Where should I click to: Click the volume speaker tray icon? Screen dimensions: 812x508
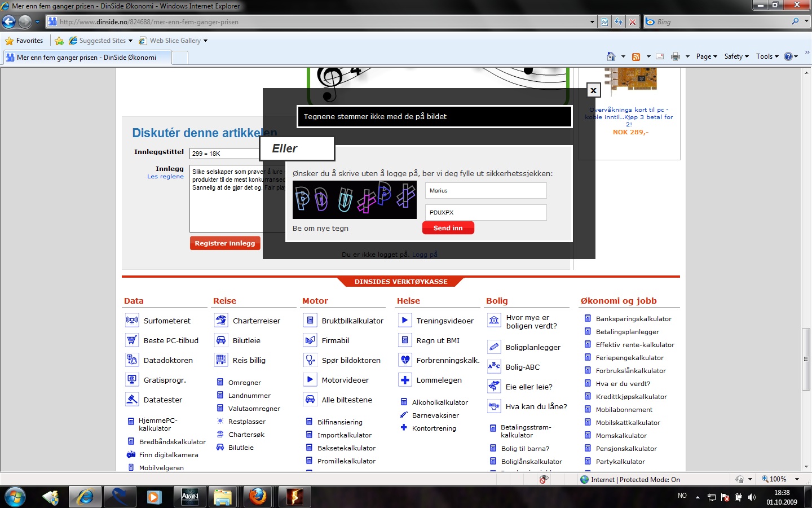click(752, 497)
